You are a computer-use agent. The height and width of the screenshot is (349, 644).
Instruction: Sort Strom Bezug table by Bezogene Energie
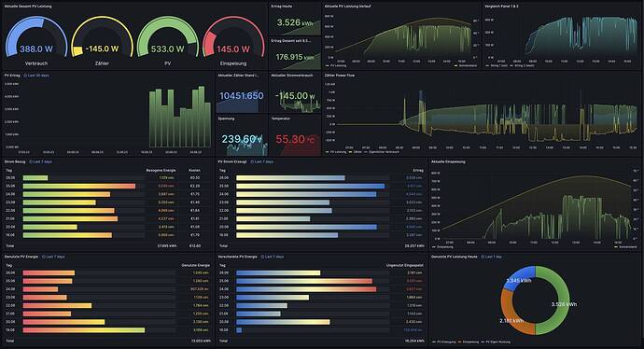[161, 170]
